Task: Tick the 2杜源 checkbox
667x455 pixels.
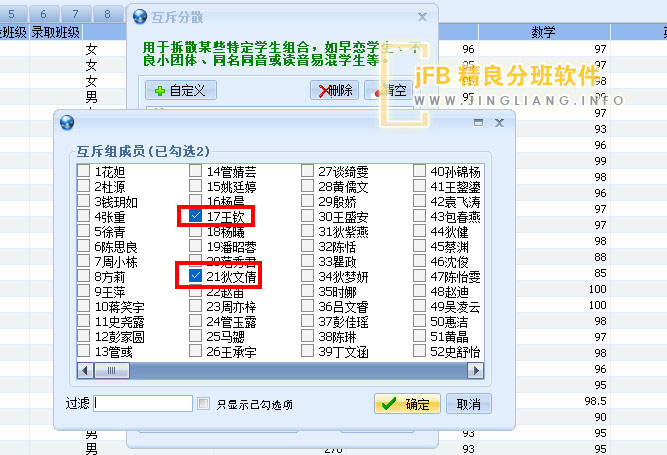Action: pos(83,186)
